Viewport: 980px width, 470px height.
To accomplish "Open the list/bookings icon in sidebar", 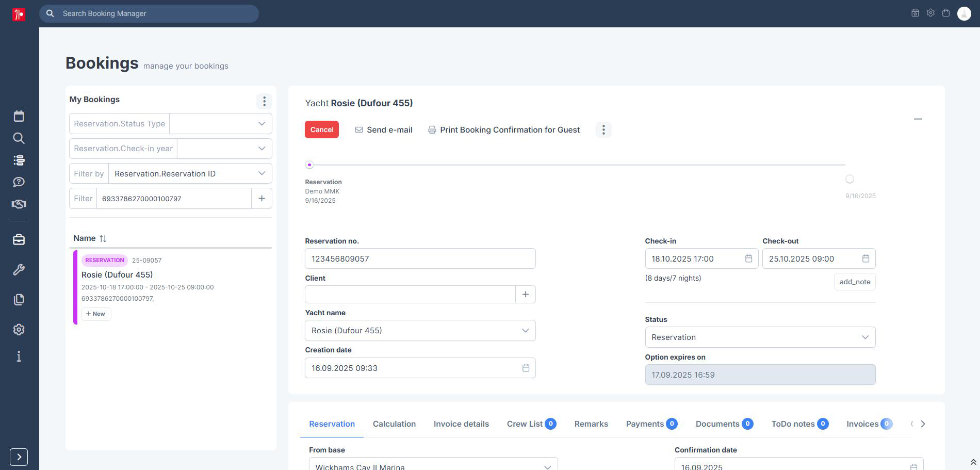I will [19, 160].
